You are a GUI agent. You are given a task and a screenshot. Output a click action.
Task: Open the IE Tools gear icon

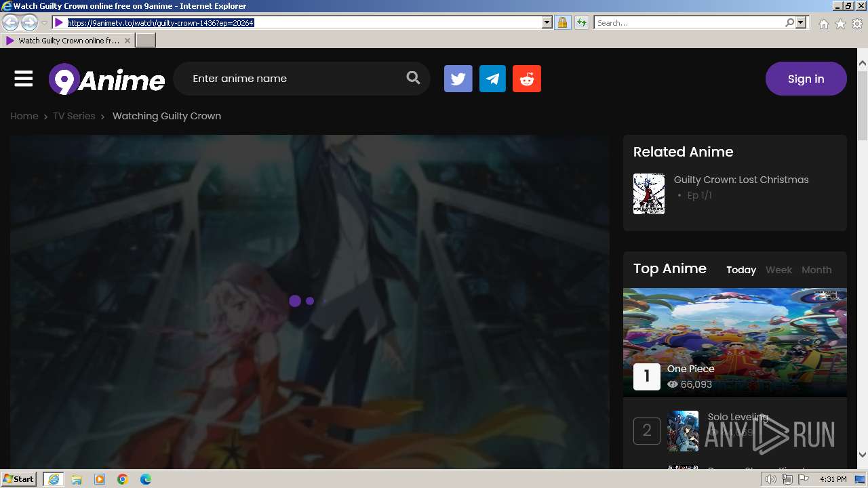point(857,24)
